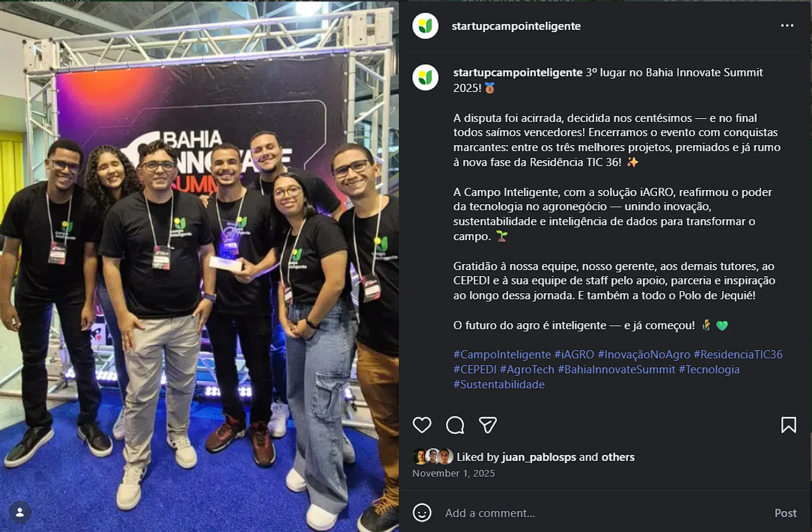
Task: Open startupcampointeligente profile from header username
Action: click(516, 26)
